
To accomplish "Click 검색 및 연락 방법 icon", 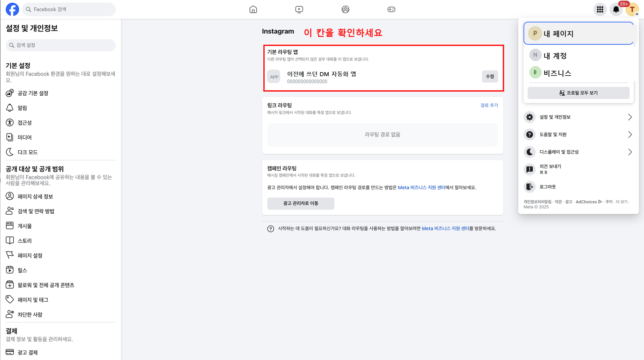I will click(10, 211).
